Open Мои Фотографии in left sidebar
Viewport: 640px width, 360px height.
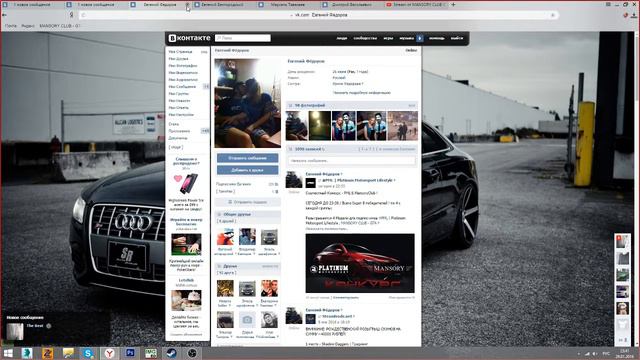click(x=183, y=66)
